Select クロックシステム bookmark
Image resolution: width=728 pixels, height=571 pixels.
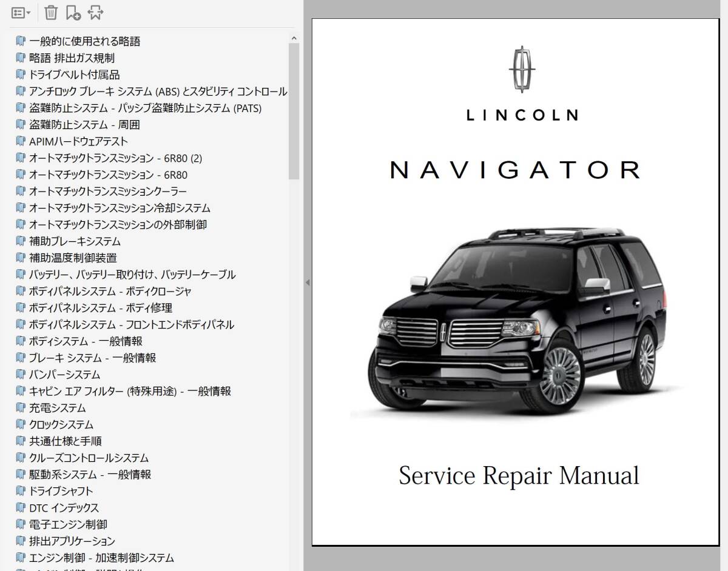coord(61,425)
